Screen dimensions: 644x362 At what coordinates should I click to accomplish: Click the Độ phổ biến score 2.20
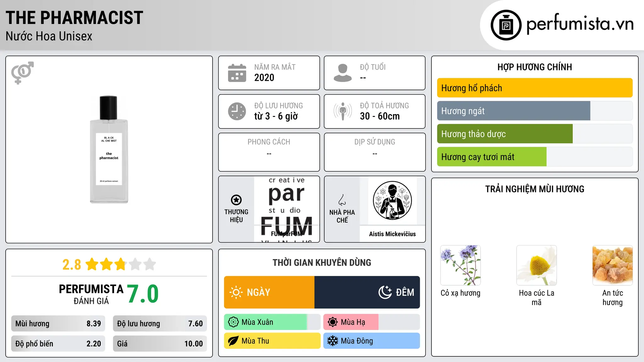(94, 344)
